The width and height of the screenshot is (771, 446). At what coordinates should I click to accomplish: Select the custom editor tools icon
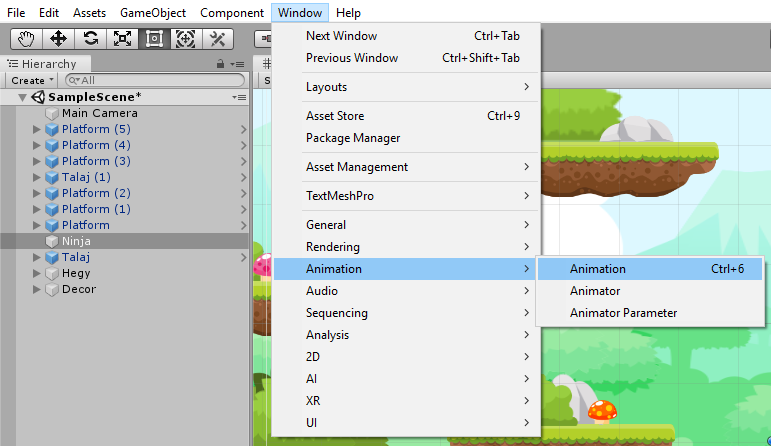tap(217, 39)
